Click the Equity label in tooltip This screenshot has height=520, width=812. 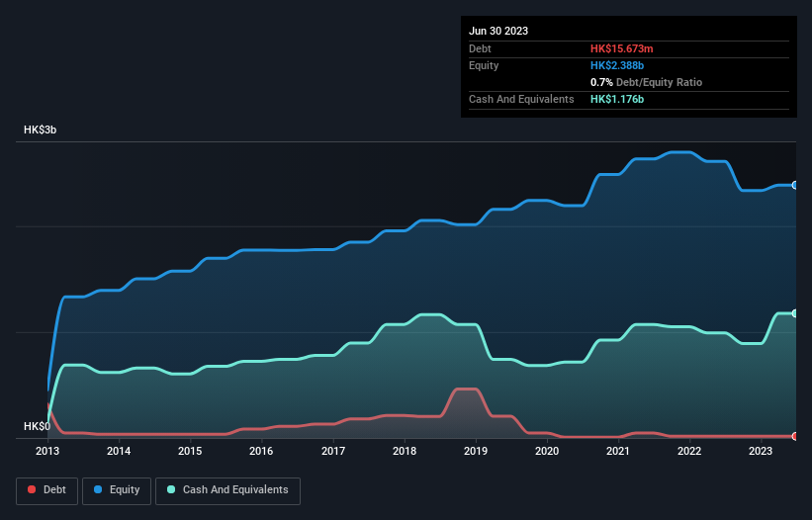pos(484,65)
